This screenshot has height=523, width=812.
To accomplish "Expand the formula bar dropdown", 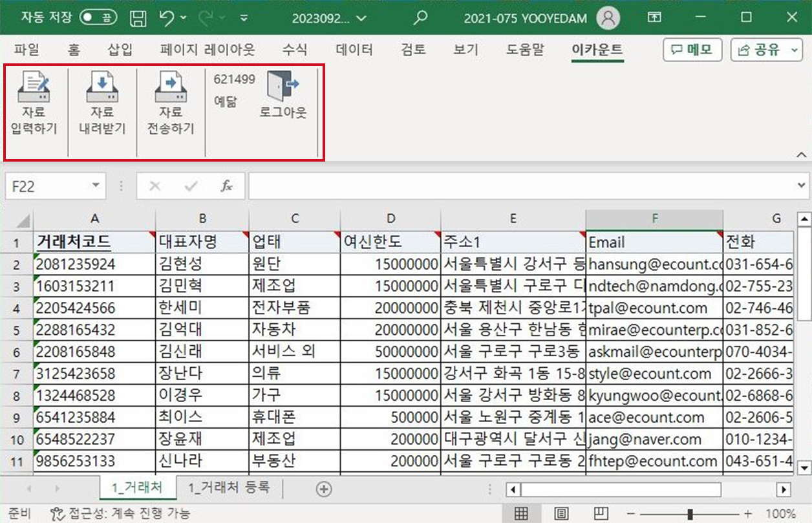I will click(x=802, y=186).
